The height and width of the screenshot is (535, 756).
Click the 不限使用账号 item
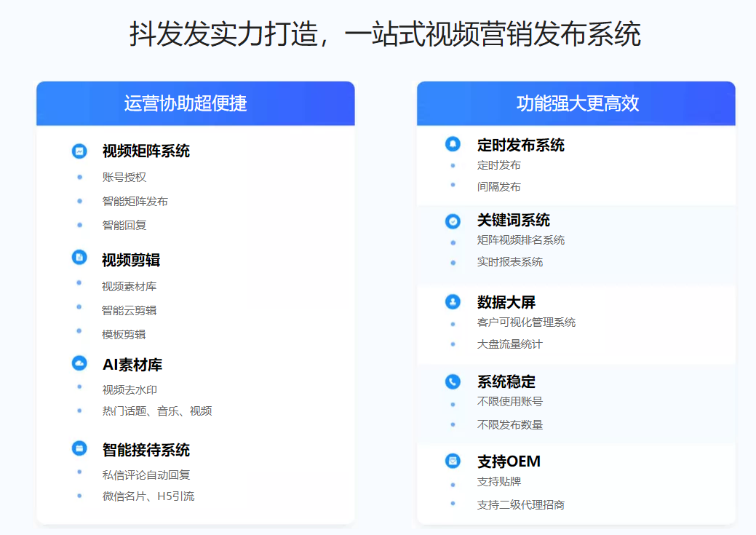point(510,402)
